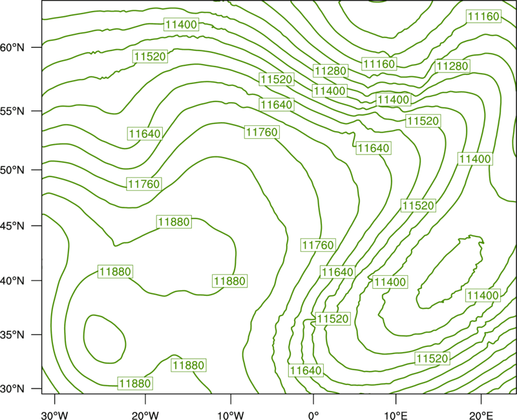Screen dimensions: 517x420
Task: Click the 55°N latitude axis label
Action: pos(12,111)
